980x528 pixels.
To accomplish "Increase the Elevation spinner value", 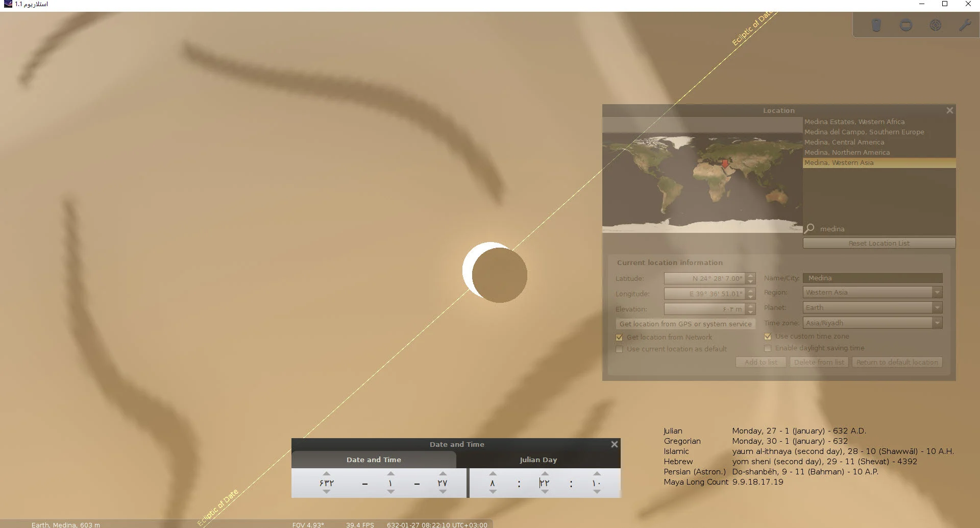I will click(750, 306).
